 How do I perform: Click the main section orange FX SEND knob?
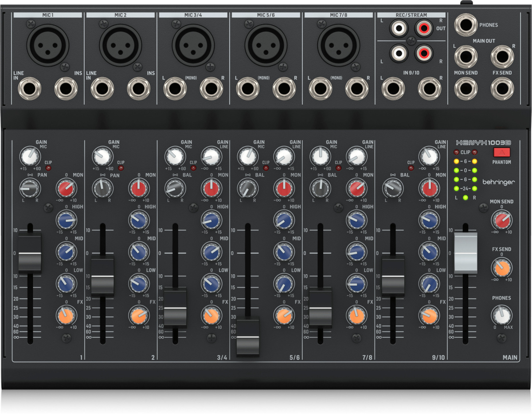click(x=501, y=267)
